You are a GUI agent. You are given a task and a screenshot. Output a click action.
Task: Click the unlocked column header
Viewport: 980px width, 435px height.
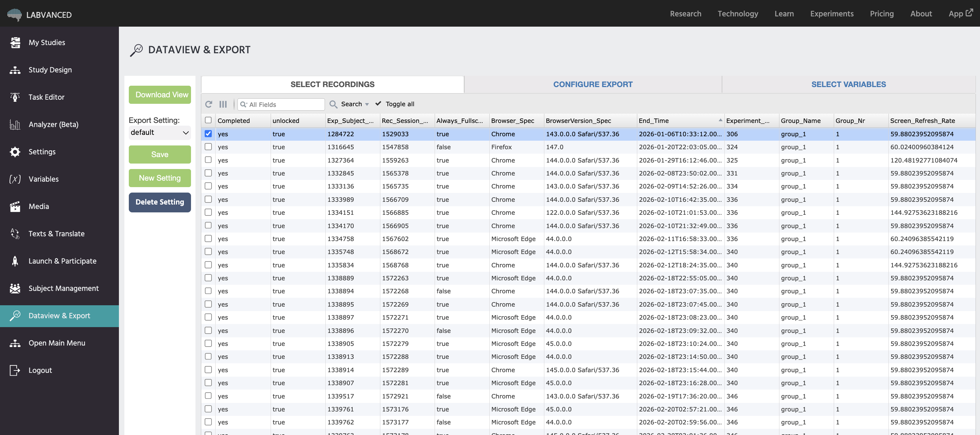[x=298, y=121]
